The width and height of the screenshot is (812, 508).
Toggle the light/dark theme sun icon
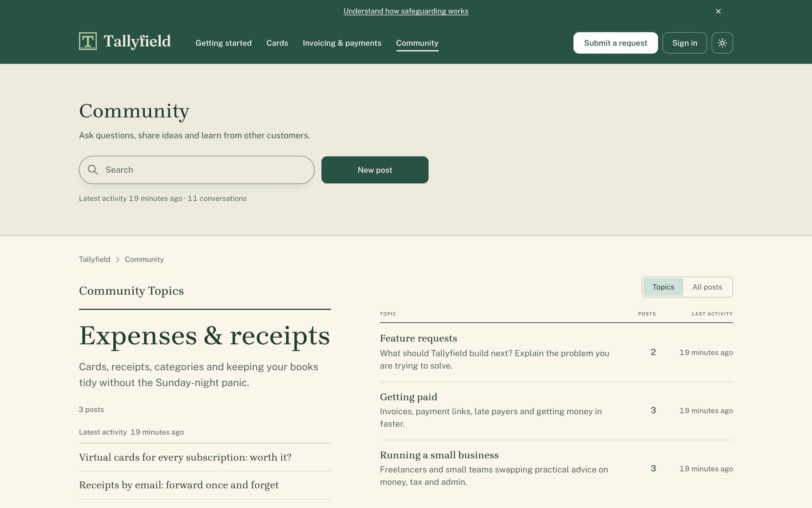pyautogui.click(x=722, y=43)
